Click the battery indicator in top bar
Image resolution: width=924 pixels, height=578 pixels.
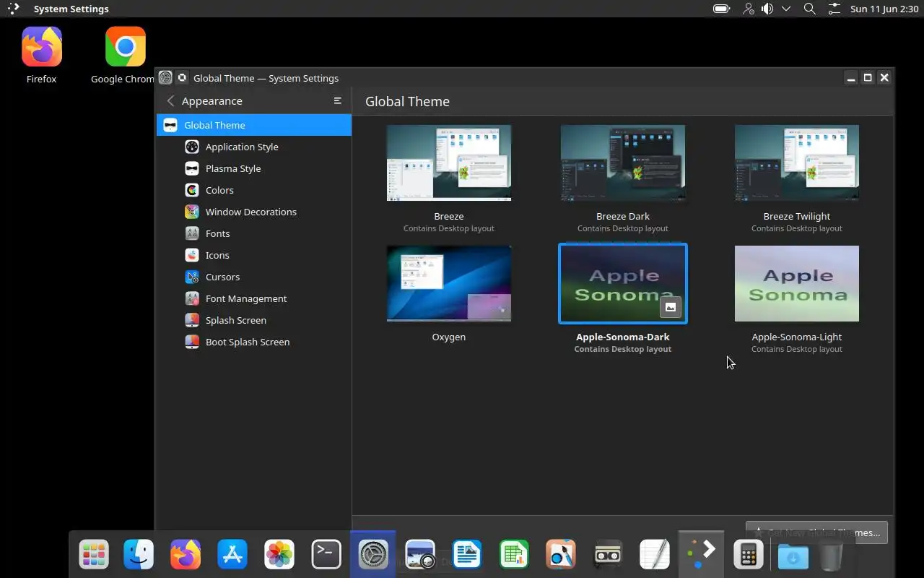point(721,9)
